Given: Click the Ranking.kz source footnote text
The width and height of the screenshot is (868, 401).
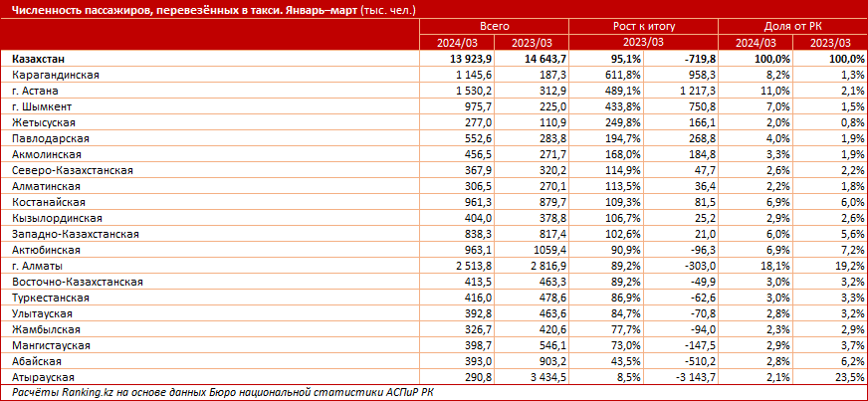Looking at the screenshot, I should pos(221,393).
